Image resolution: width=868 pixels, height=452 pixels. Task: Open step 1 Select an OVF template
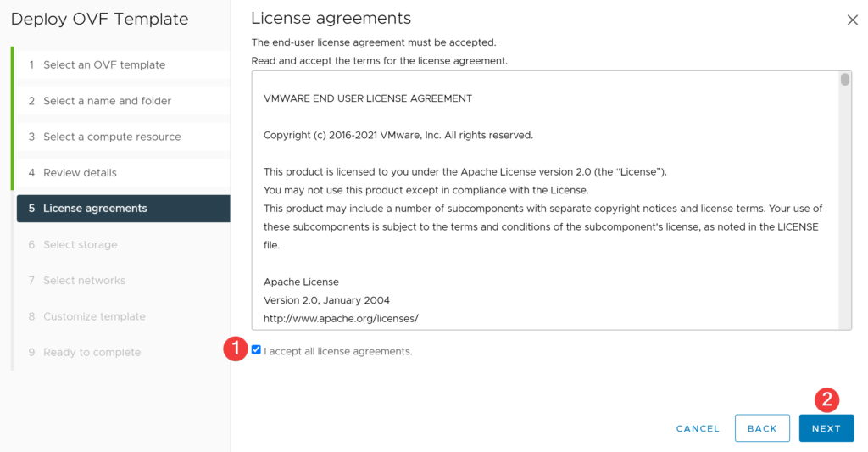[123, 64]
